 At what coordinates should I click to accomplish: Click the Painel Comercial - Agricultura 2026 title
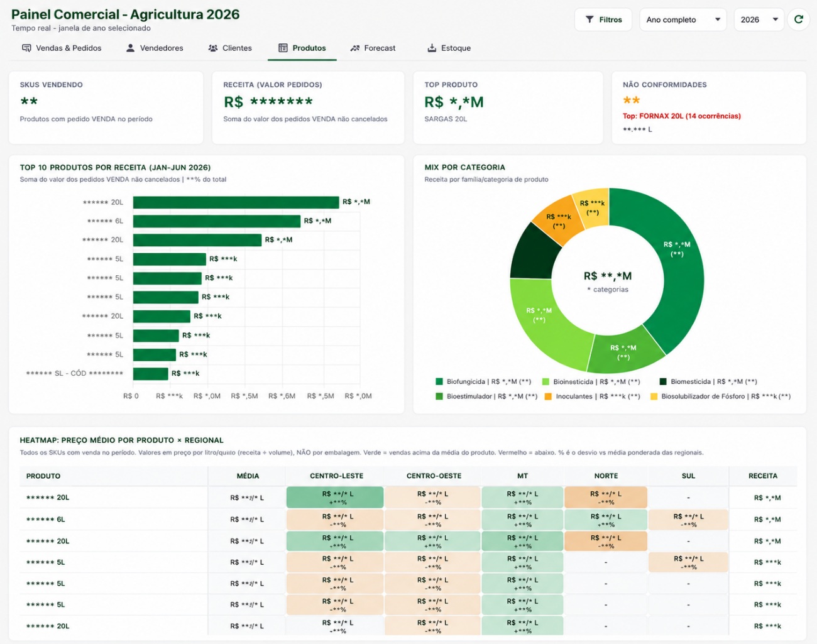coord(126,14)
